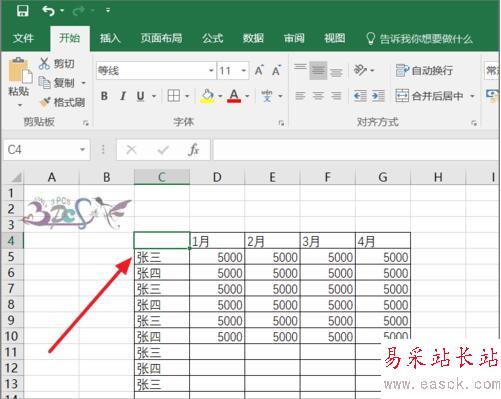Apply the red font color A
The image size is (501, 399).
coord(234,96)
